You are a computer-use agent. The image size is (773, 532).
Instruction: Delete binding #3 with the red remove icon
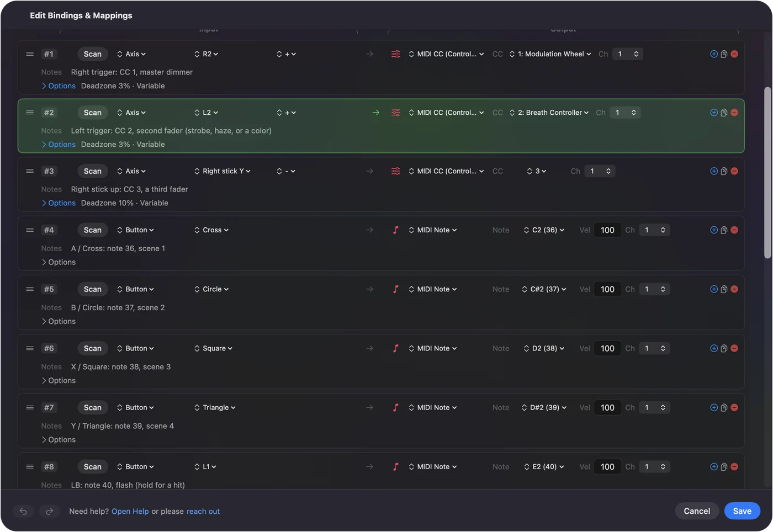(x=734, y=171)
